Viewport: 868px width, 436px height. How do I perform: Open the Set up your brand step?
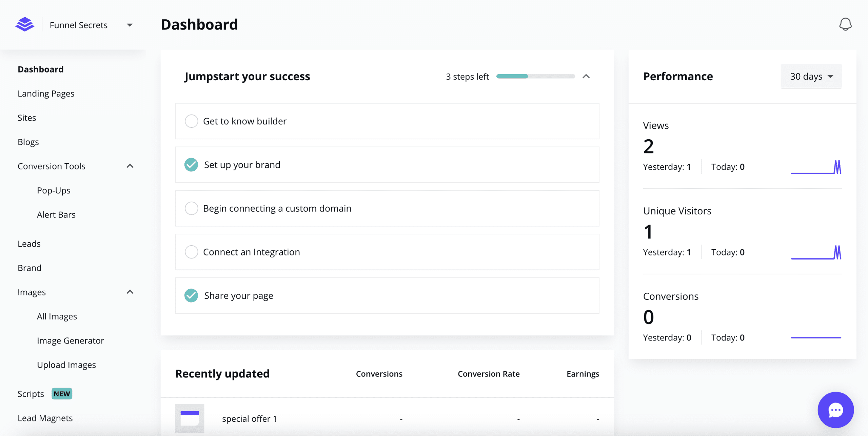[x=387, y=165]
